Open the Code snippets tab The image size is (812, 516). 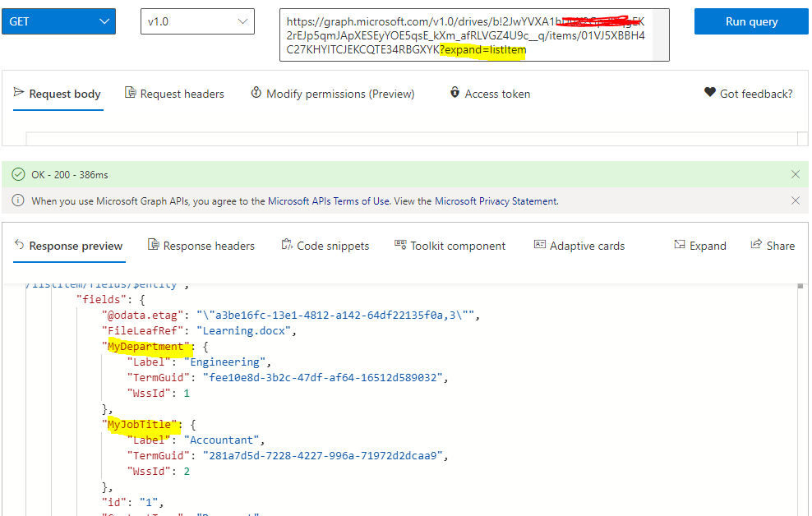[325, 246]
